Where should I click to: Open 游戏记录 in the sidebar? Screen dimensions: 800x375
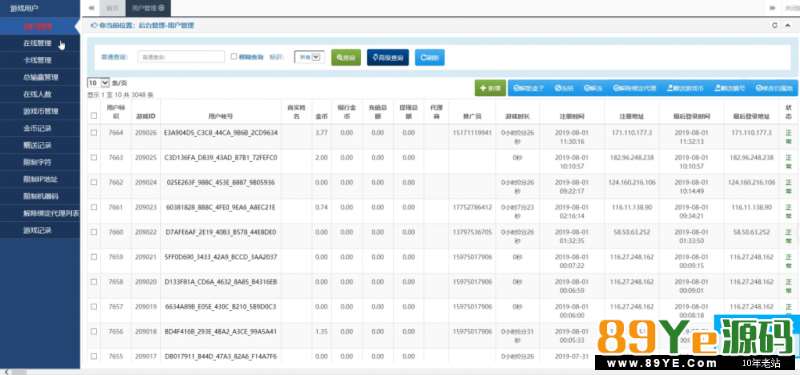click(38, 230)
